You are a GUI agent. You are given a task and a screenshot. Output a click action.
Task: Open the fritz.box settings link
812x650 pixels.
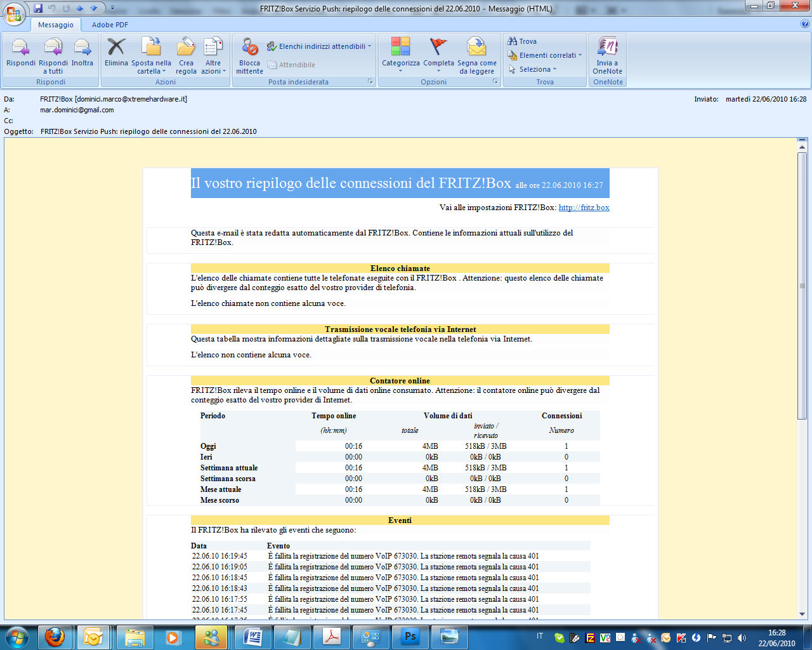(x=584, y=208)
